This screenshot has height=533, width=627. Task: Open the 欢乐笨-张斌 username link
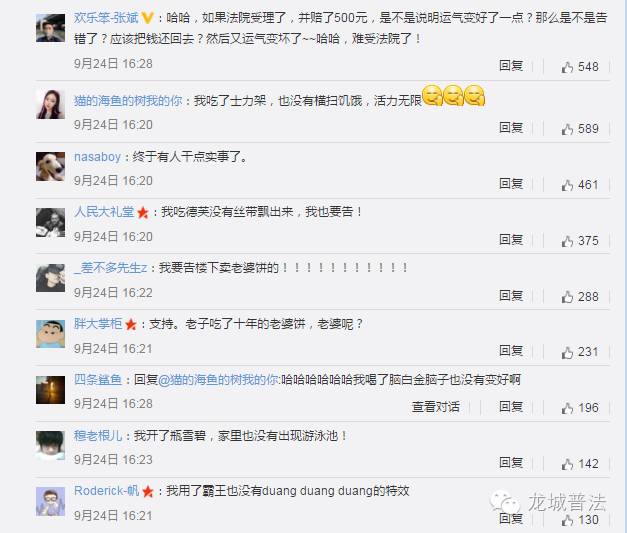(x=106, y=18)
